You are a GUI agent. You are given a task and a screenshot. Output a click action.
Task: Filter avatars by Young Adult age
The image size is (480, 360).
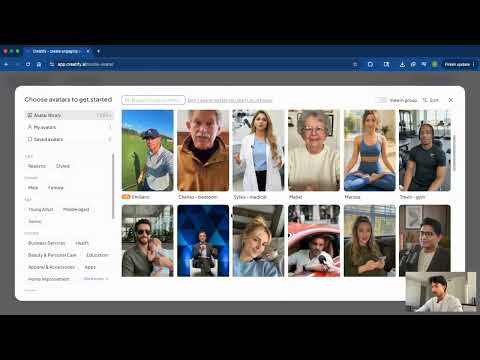(x=41, y=209)
